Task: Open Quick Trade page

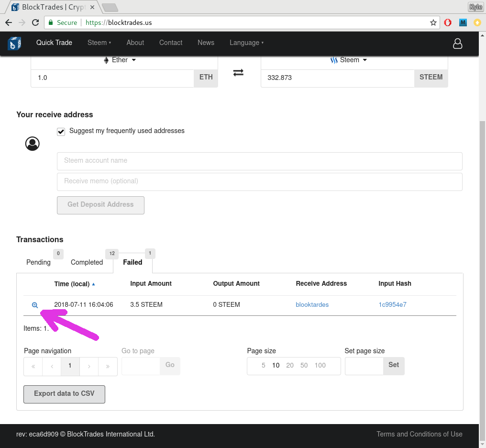Action: pos(54,43)
